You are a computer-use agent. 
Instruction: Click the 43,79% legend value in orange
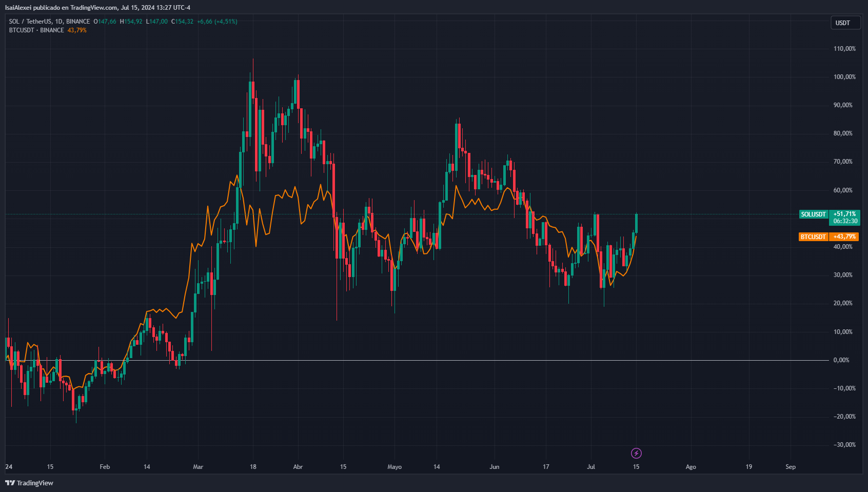click(x=77, y=30)
